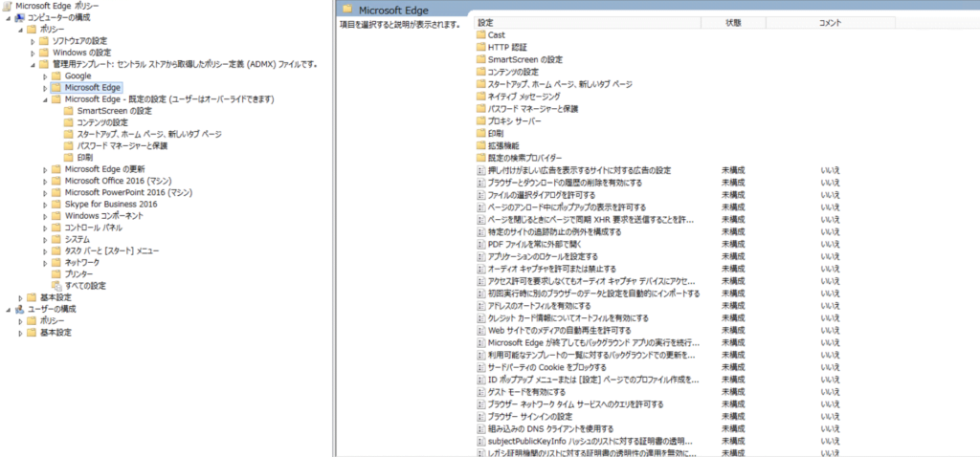Select 特定のサイトの追跡防止の例外を構成する policy
Viewport: 980px width, 457px height.
coord(555,232)
